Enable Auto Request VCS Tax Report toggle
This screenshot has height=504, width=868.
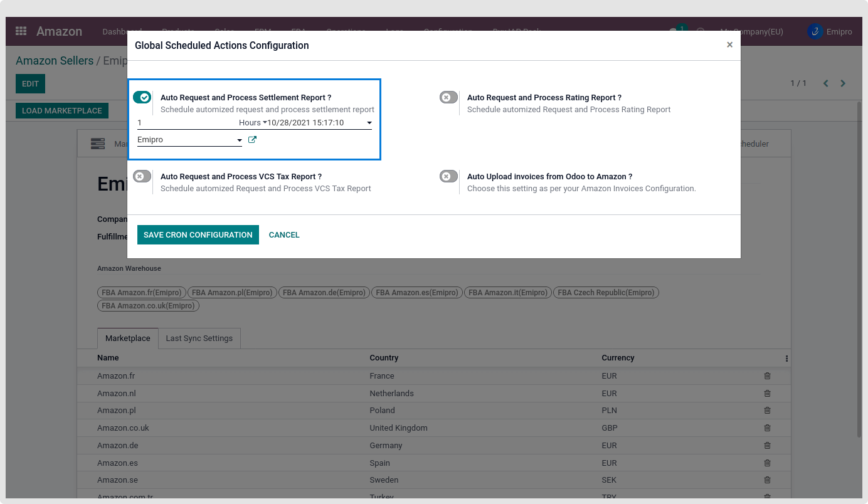[x=142, y=176]
